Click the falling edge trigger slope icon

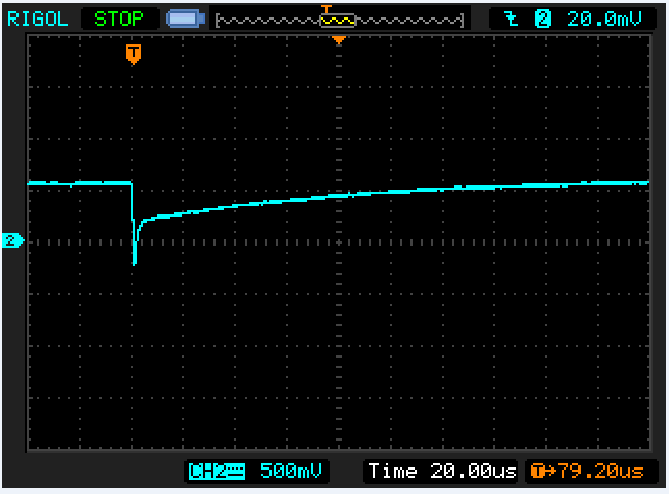click(x=511, y=19)
